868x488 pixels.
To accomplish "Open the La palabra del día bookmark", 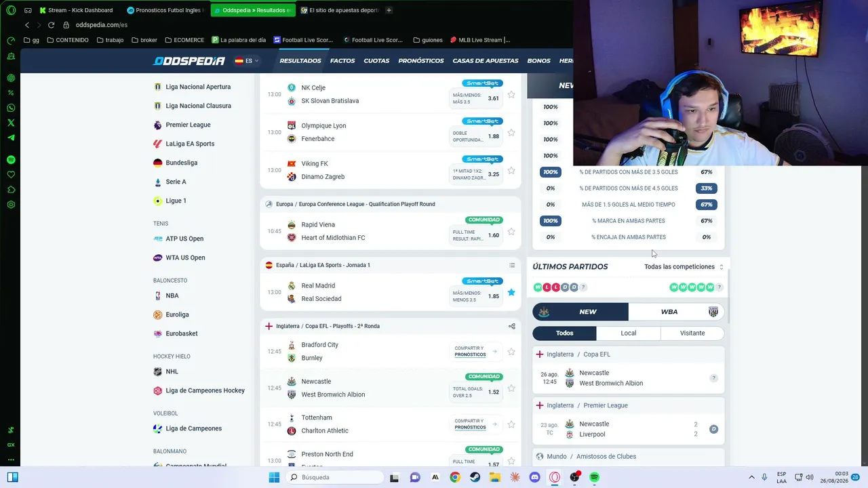I will tap(239, 40).
